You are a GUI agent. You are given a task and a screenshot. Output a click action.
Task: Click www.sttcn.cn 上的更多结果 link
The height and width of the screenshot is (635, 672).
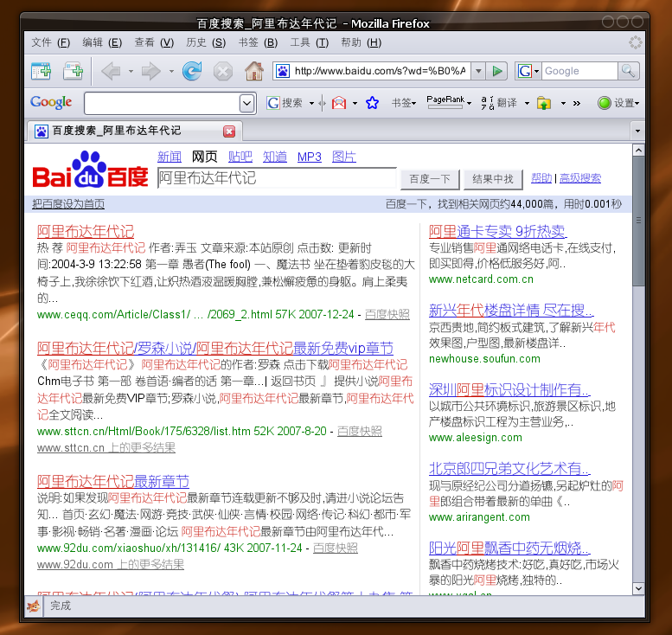pyautogui.click(x=106, y=447)
